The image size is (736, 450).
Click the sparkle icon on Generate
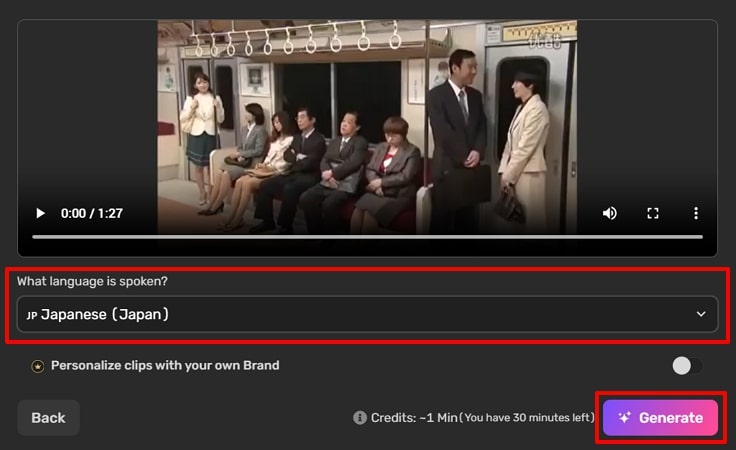pos(624,418)
